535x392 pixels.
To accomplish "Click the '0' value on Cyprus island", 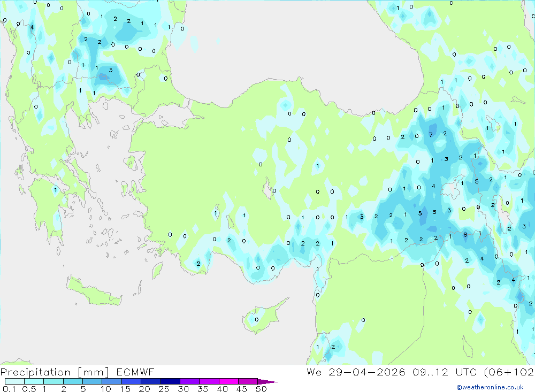I will pyautogui.click(x=257, y=320).
